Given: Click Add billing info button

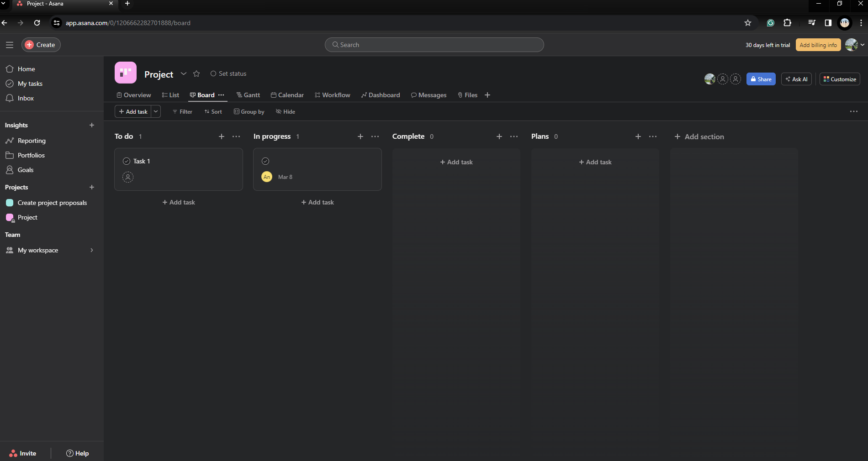Looking at the screenshot, I should [818, 45].
